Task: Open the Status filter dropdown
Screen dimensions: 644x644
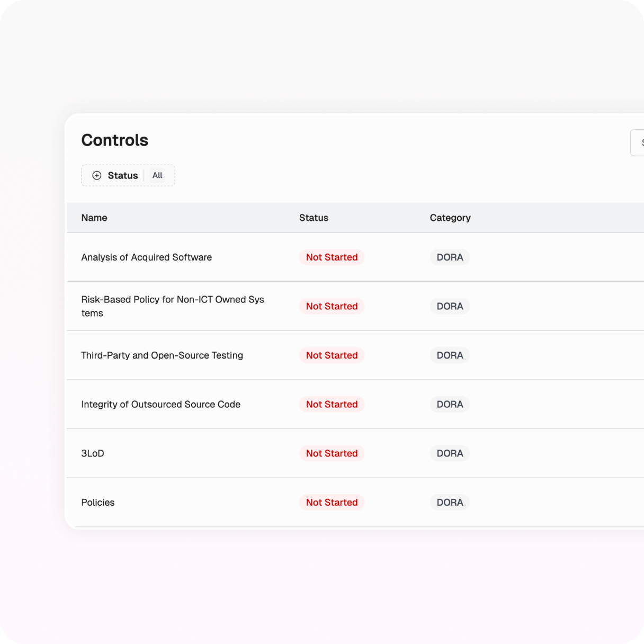Action: point(123,175)
